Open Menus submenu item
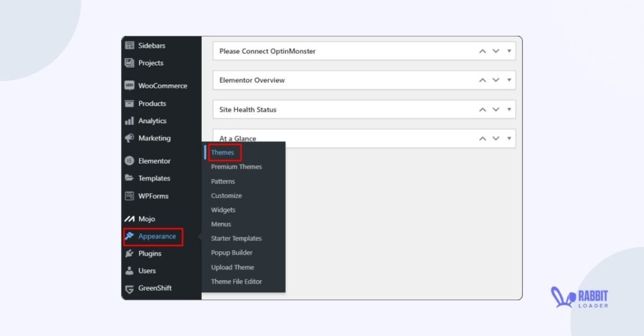Image resolution: width=644 pixels, height=336 pixels. click(x=221, y=224)
